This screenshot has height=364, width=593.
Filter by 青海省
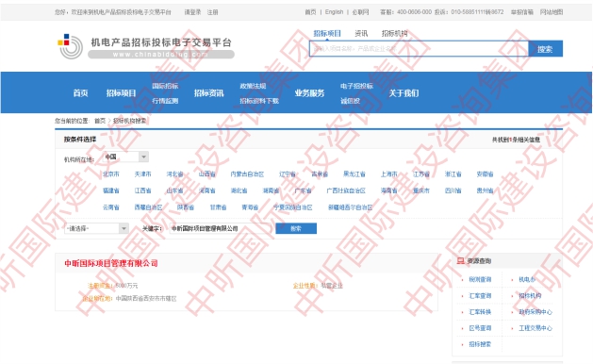coord(250,207)
